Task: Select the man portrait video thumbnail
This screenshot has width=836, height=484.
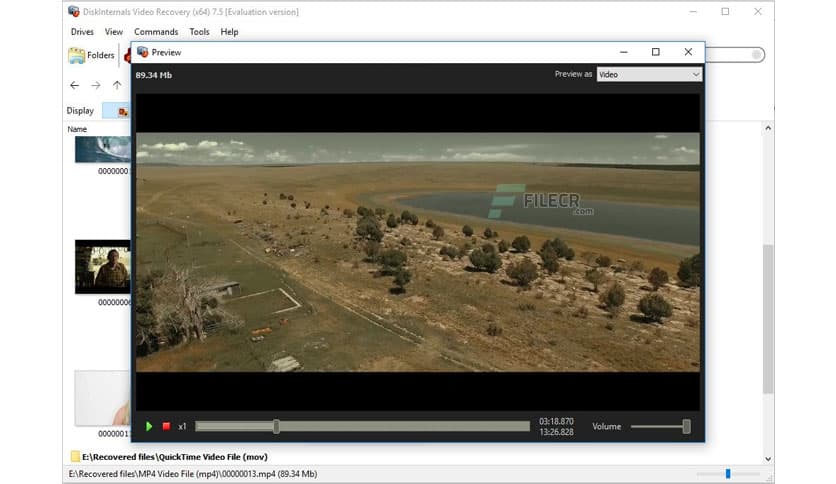Action: click(x=103, y=267)
